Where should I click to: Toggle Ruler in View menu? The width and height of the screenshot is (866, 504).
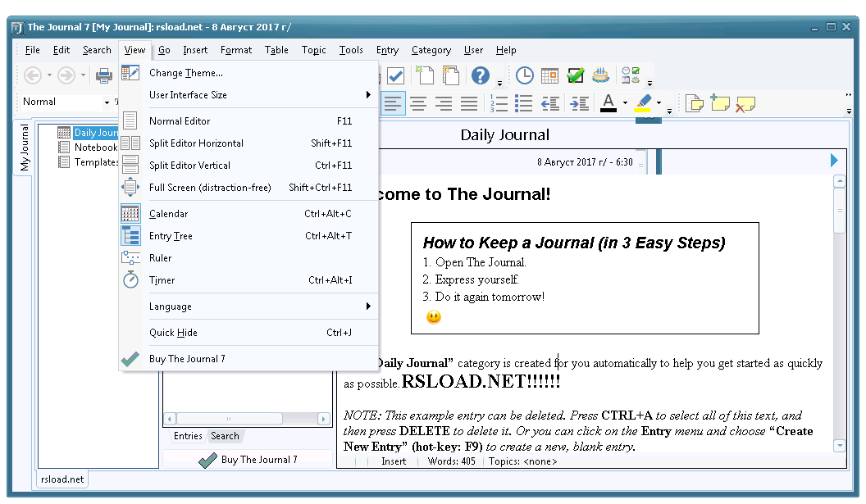[248, 258]
